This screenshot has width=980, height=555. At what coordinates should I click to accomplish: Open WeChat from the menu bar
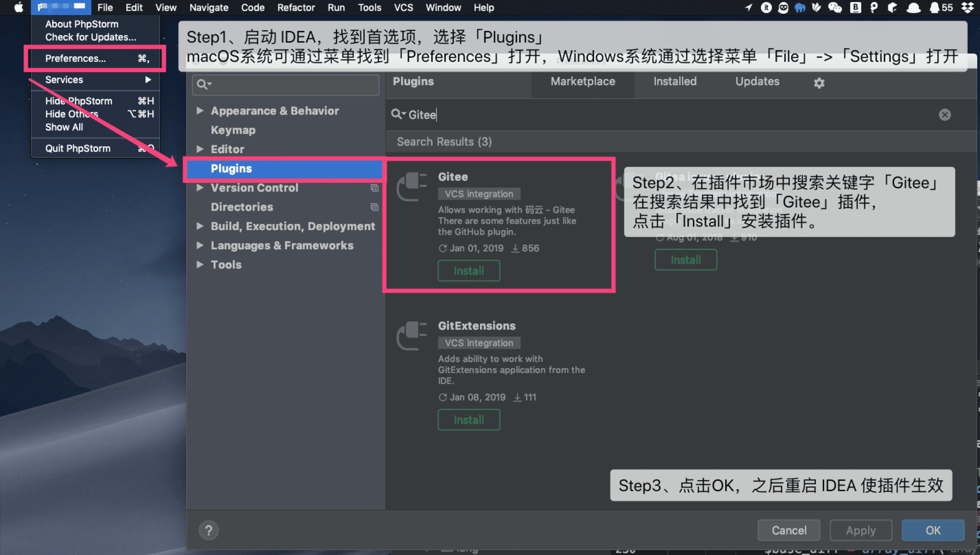point(835,8)
